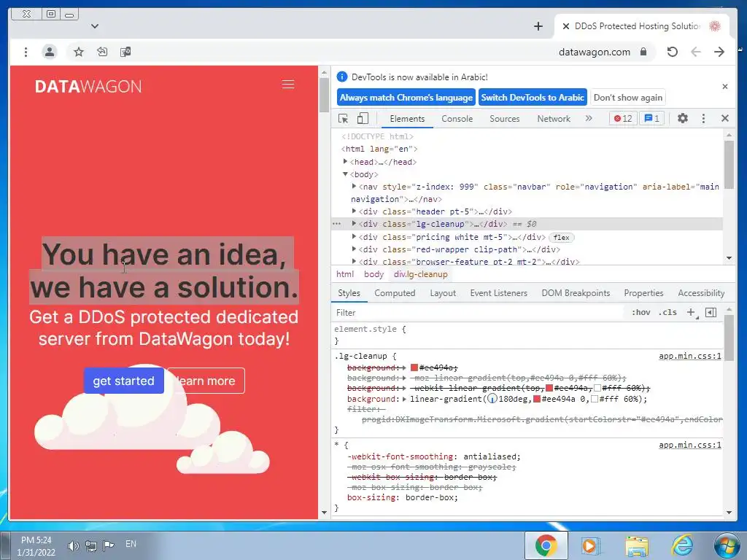Expand the div lg-cleanup node

[354, 223]
